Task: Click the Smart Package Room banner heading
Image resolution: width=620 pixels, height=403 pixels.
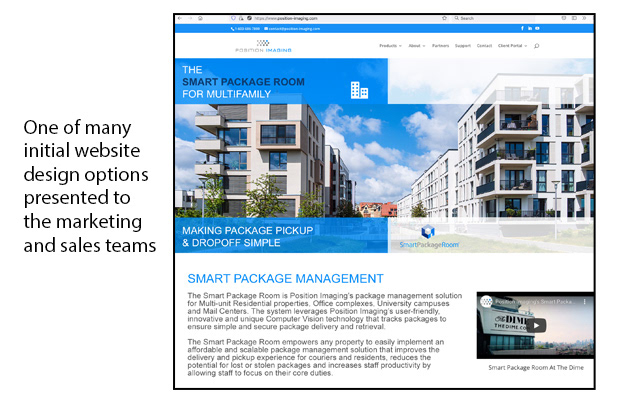Action: [x=243, y=82]
